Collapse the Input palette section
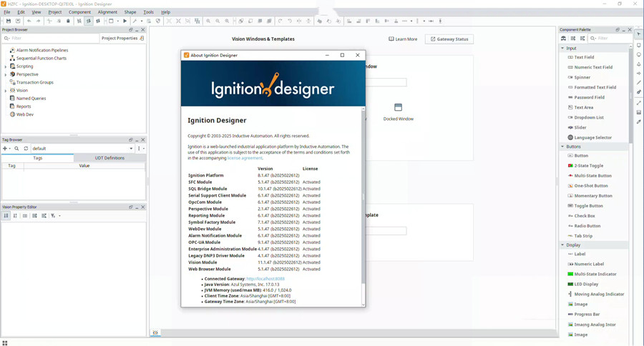The height and width of the screenshot is (346, 644). pyautogui.click(x=562, y=48)
